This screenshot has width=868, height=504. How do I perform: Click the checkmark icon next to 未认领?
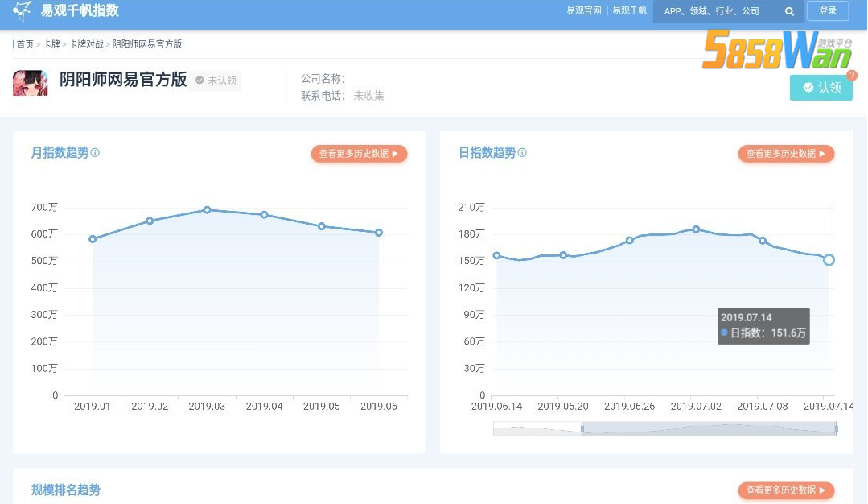(x=200, y=81)
